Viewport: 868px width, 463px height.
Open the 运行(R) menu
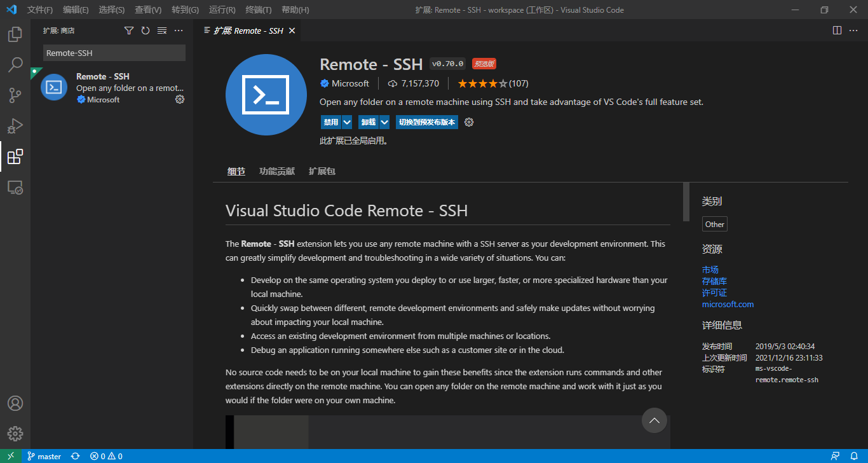coord(222,10)
